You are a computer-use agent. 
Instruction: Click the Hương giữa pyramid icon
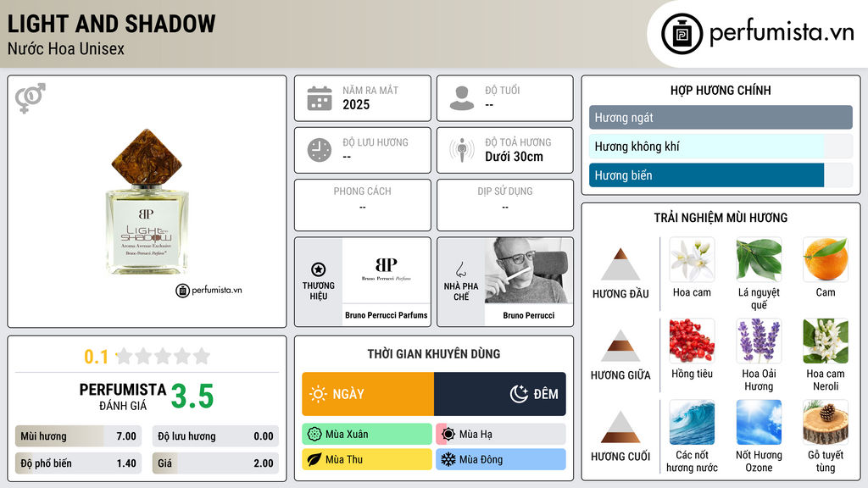point(620,346)
